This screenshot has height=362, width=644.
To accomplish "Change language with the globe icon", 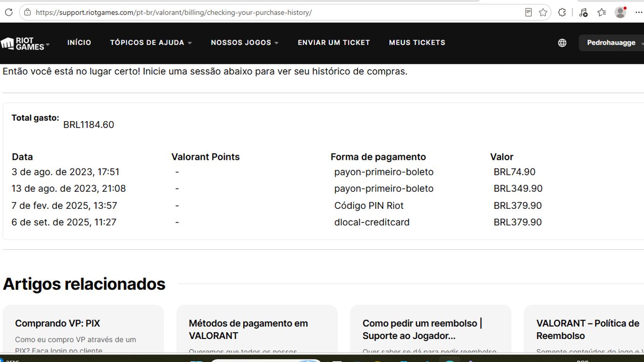I will tap(562, 43).
